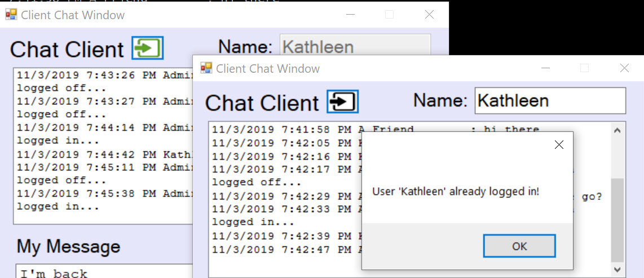The height and width of the screenshot is (278, 644).
Task: Close the background Client Chat Window
Action: [x=429, y=15]
